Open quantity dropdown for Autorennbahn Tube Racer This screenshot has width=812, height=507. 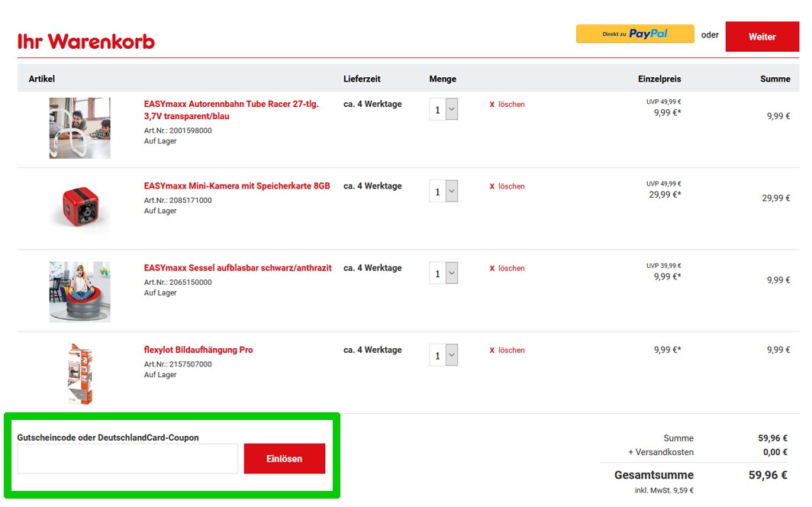pos(443,109)
